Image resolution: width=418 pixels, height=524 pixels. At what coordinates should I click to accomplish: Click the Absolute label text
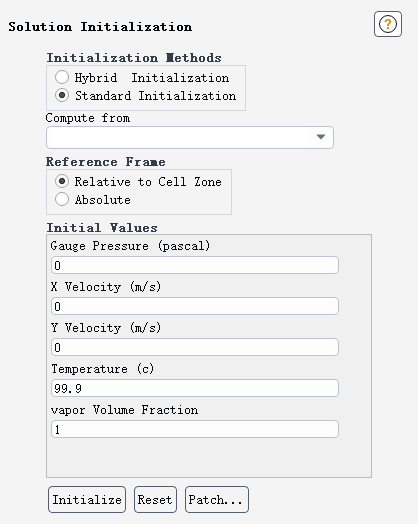103,200
